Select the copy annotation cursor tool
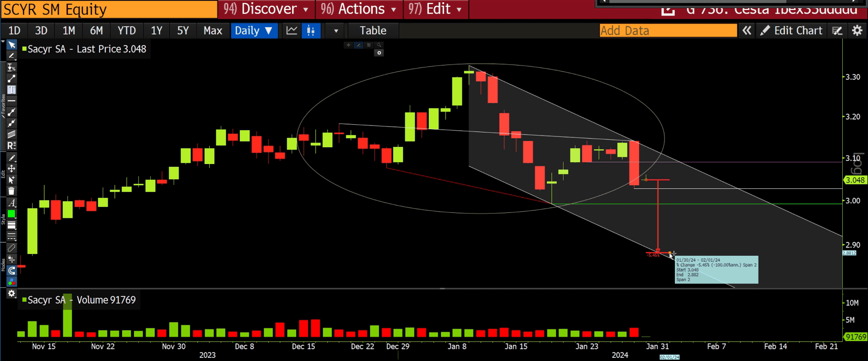The width and height of the screenshot is (868, 361). click(12, 180)
